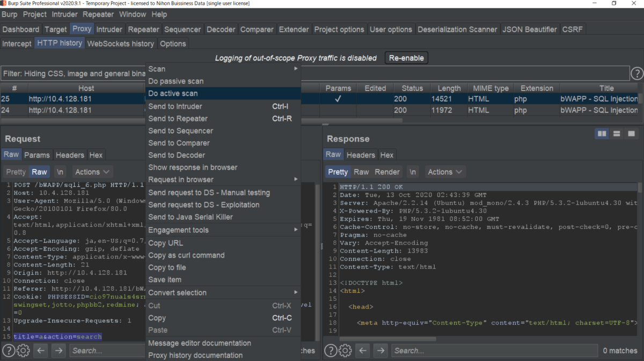644x361 pixels.
Task: Switch Request view to Raw mode
Action: tap(39, 172)
